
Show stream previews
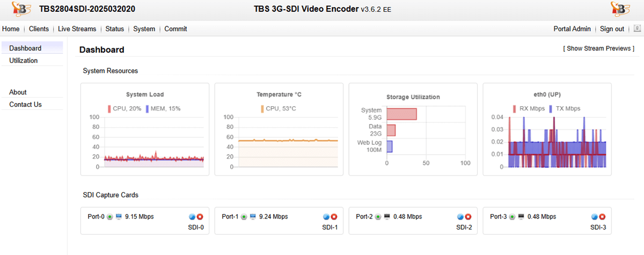pos(598,48)
